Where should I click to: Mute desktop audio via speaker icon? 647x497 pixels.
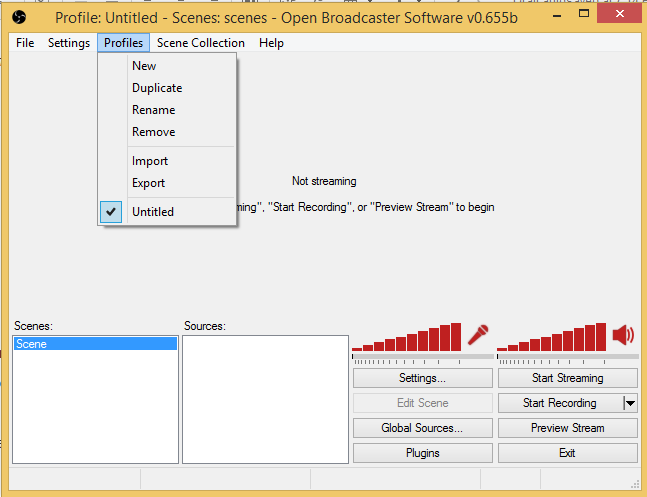[x=624, y=335]
